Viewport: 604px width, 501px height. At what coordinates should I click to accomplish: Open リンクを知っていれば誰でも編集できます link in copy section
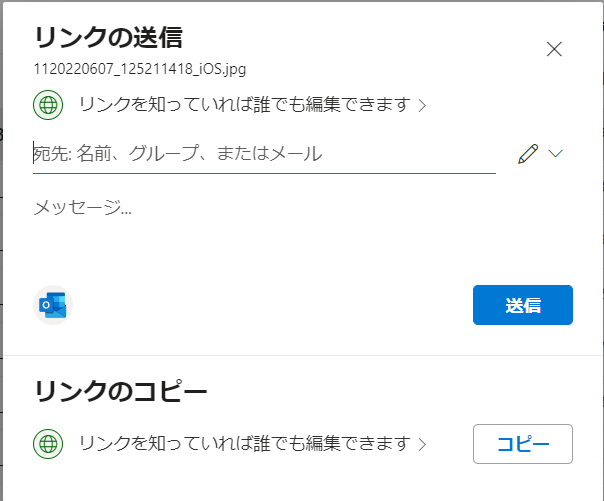pos(245,444)
